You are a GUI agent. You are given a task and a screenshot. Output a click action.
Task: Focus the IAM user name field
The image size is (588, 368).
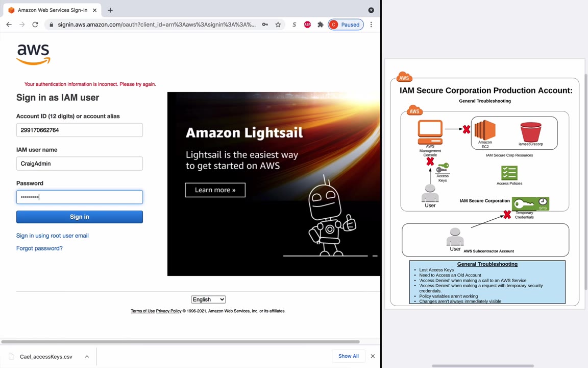(80, 164)
